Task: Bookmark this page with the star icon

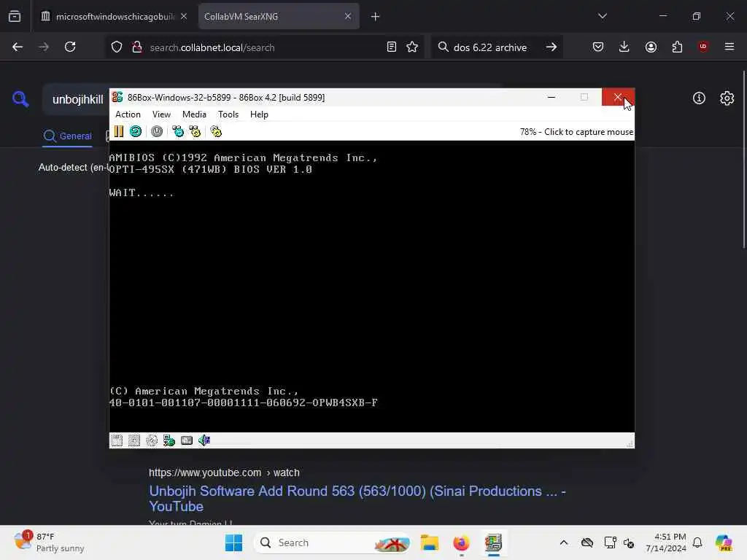Action: pos(412,47)
